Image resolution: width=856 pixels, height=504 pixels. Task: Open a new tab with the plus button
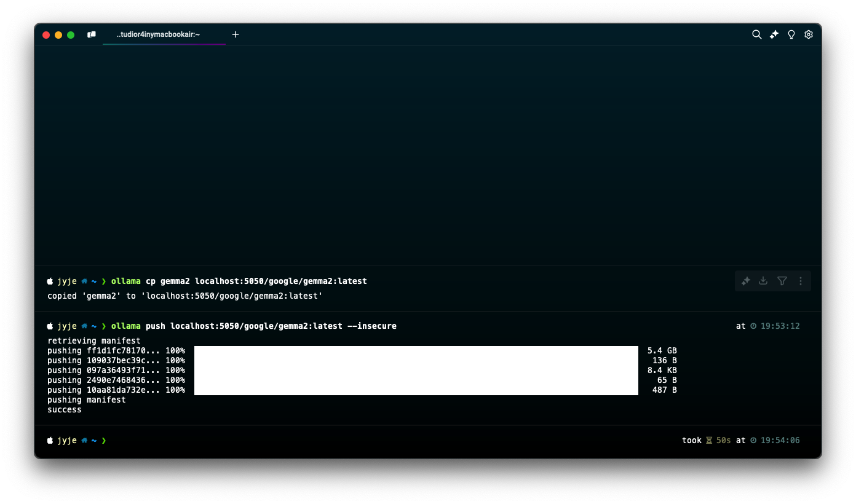(x=235, y=34)
